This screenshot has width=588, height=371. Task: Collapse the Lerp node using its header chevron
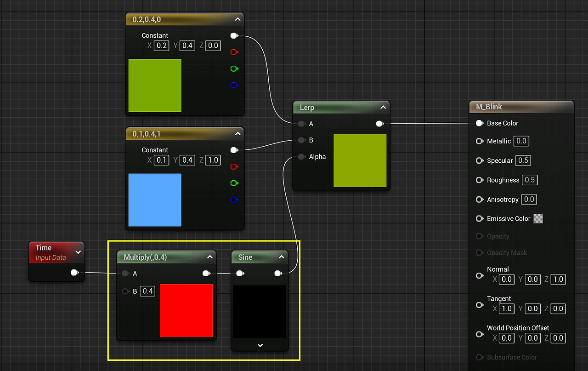click(x=383, y=107)
